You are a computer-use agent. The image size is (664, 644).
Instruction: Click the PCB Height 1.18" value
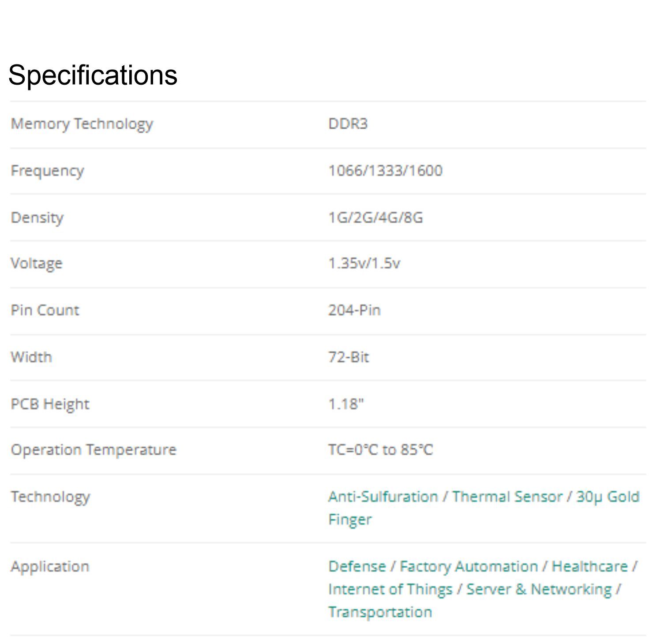click(346, 404)
